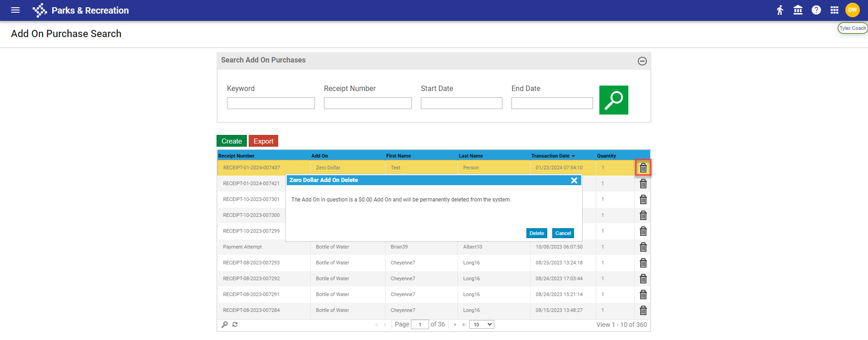
Task: Click the grid footer search icon
Action: (x=225, y=325)
